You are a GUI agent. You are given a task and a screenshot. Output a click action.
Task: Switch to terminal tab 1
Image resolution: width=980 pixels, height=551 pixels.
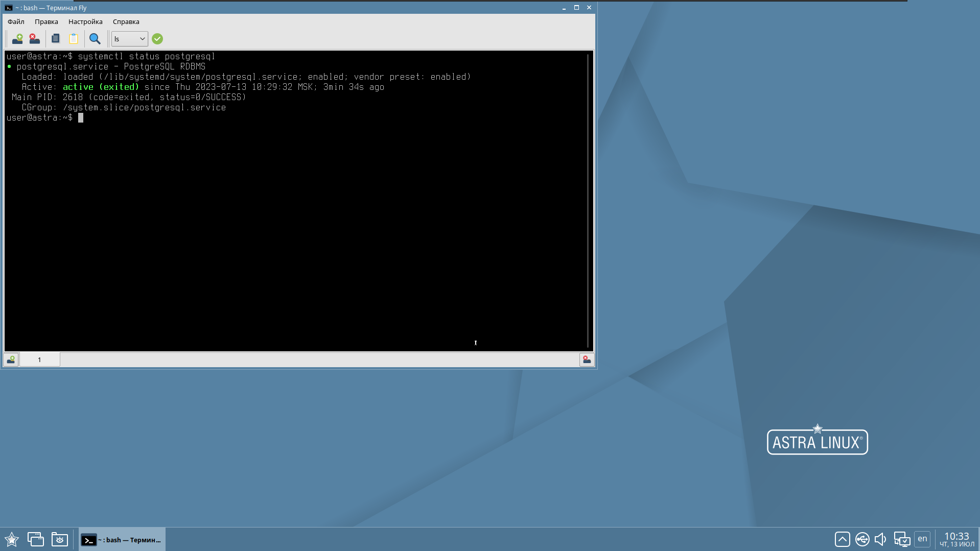pyautogui.click(x=39, y=360)
